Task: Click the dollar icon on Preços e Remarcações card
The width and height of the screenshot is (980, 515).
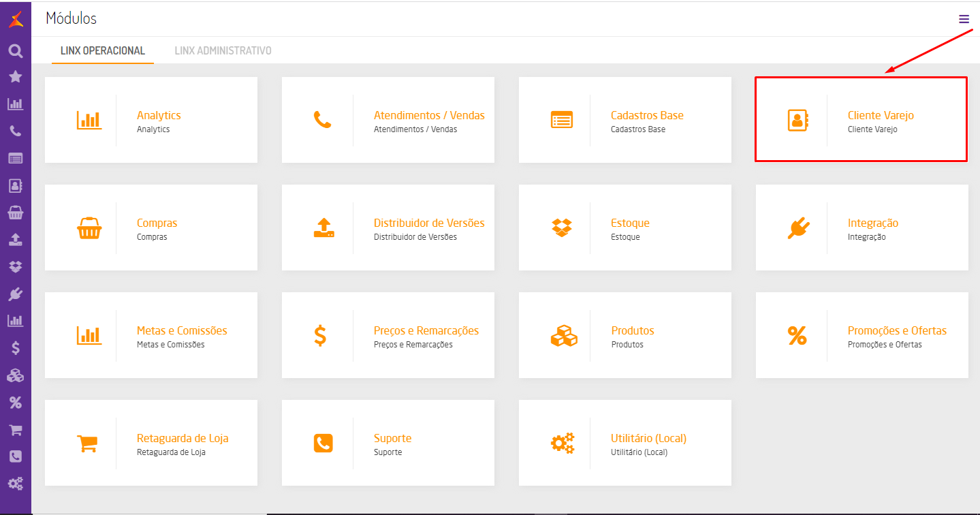Action: coord(320,335)
